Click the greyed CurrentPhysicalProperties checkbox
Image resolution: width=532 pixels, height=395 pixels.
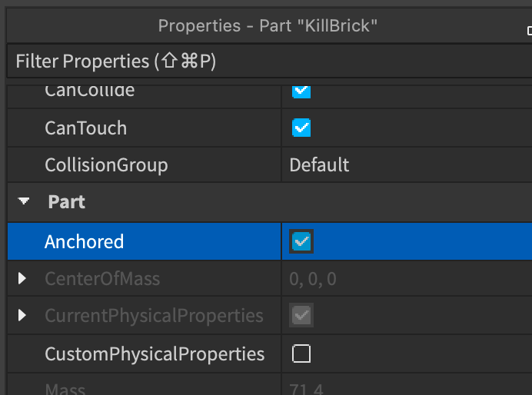[301, 315]
